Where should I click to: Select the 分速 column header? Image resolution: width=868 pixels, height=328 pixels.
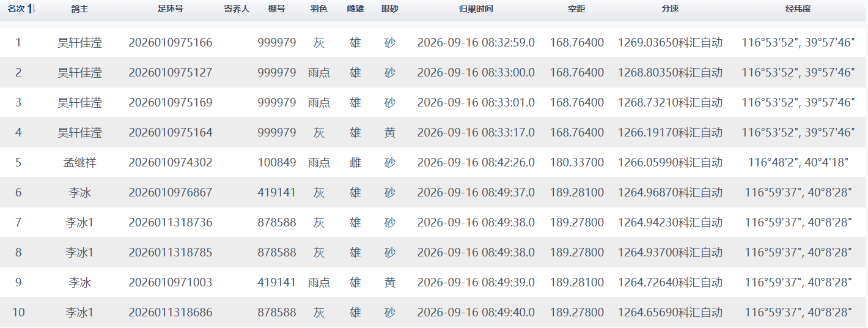pyautogui.click(x=670, y=9)
